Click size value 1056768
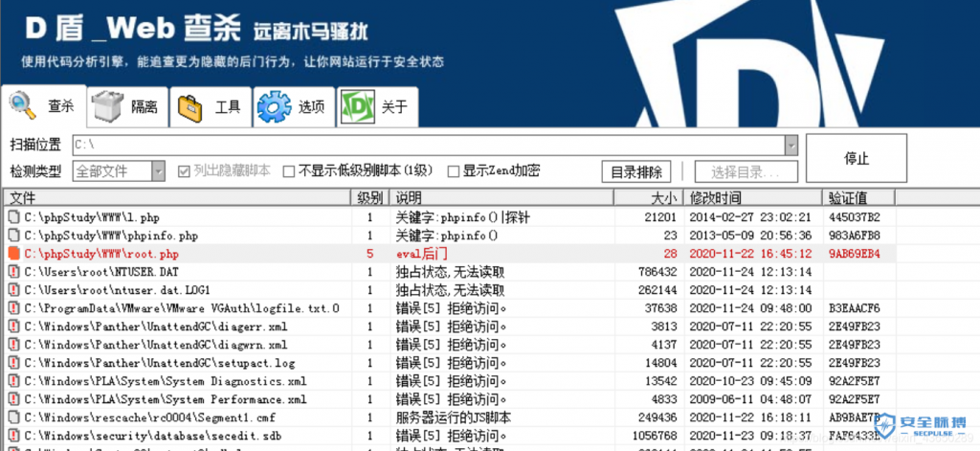Viewport: 980px width, 451px height. [655, 436]
